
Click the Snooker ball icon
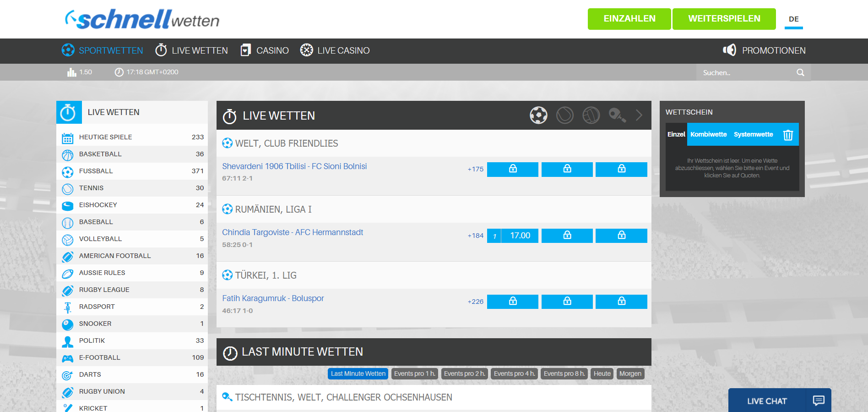click(67, 324)
